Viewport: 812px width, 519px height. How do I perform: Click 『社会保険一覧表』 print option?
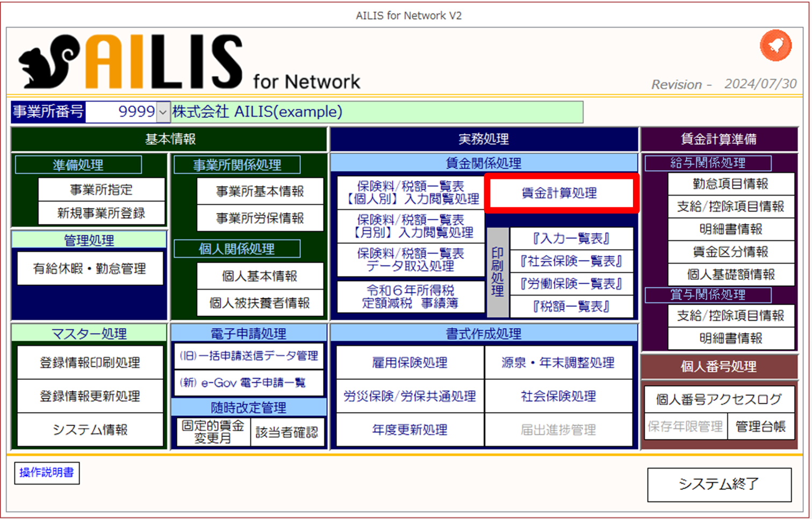pyautogui.click(x=571, y=261)
